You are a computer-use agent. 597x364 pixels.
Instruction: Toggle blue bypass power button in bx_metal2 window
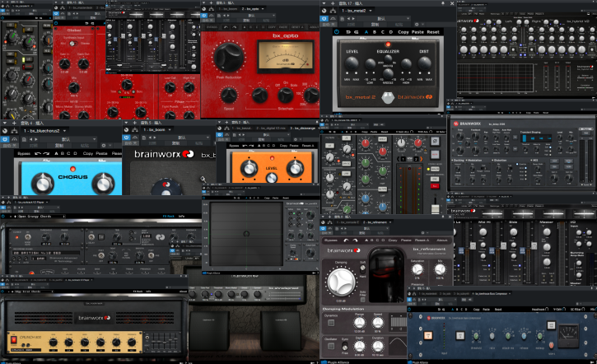pos(324,18)
